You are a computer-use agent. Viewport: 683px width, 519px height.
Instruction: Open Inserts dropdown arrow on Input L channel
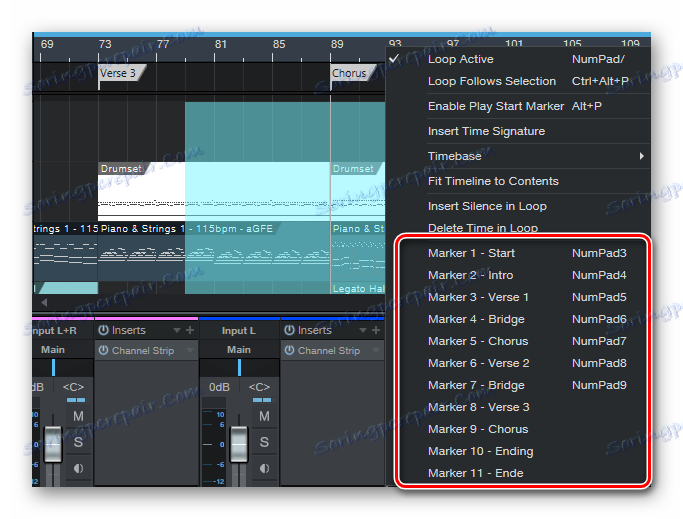[x=363, y=330]
